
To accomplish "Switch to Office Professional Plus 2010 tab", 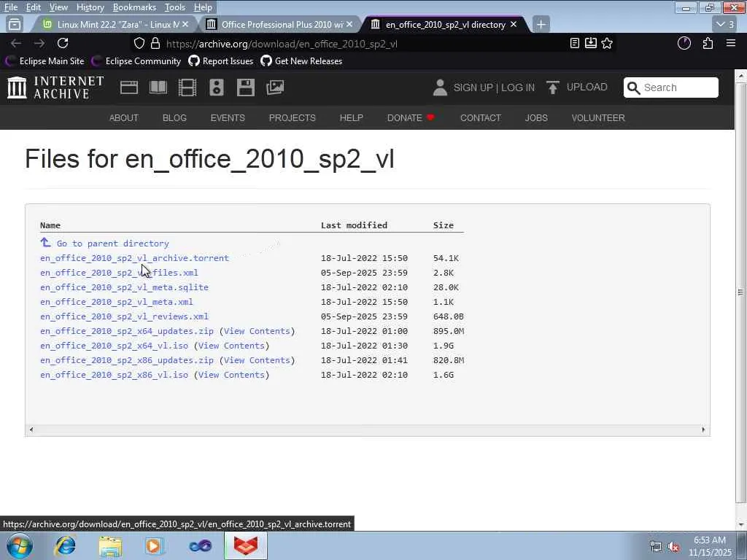I will [280, 24].
